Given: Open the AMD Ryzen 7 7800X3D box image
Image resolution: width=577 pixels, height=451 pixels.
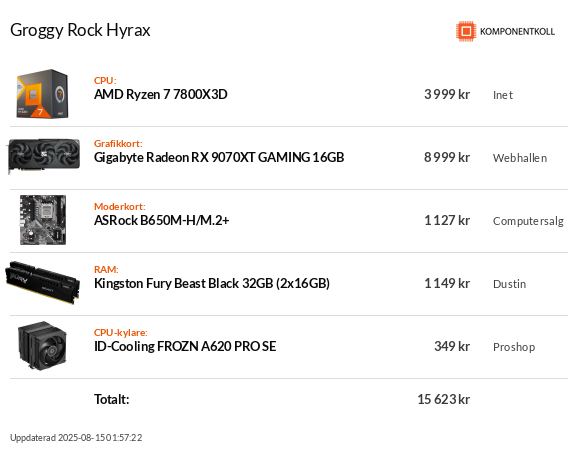Looking at the screenshot, I should click(x=43, y=94).
